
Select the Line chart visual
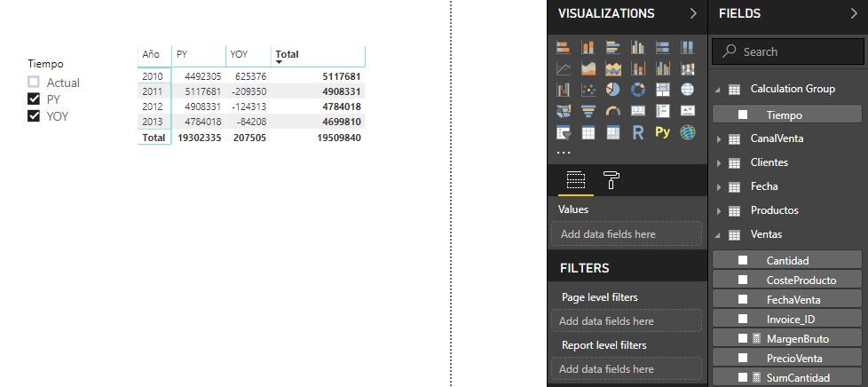click(564, 68)
